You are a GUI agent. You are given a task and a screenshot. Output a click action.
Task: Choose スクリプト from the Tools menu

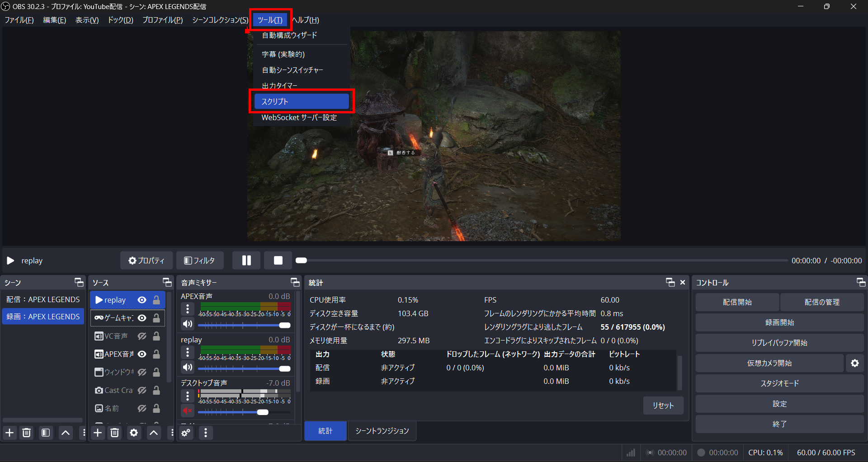click(302, 102)
